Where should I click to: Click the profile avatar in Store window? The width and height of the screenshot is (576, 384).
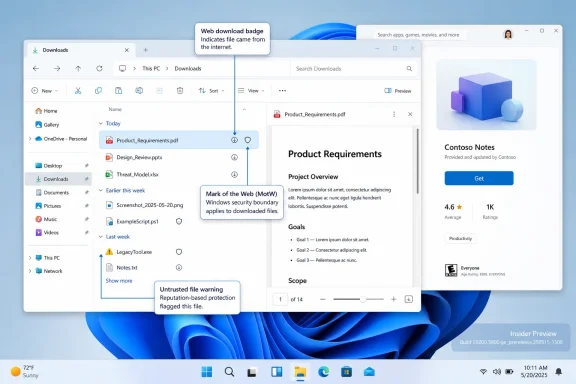[508, 35]
